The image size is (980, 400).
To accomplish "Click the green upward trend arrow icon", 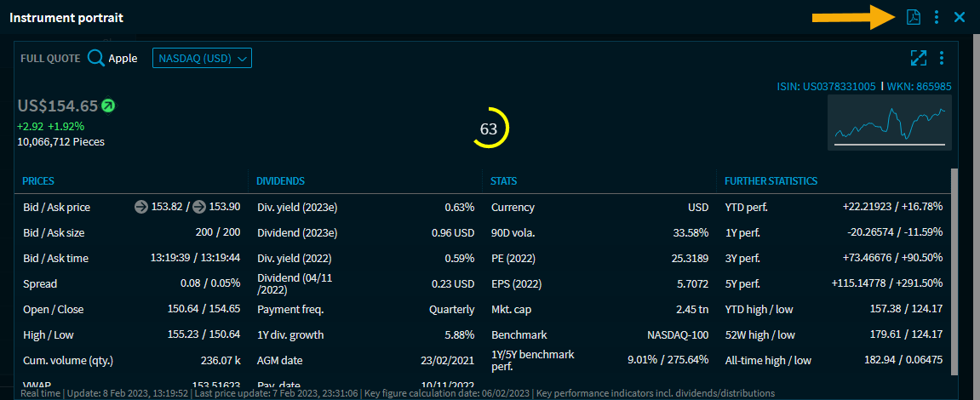I will 108,106.
